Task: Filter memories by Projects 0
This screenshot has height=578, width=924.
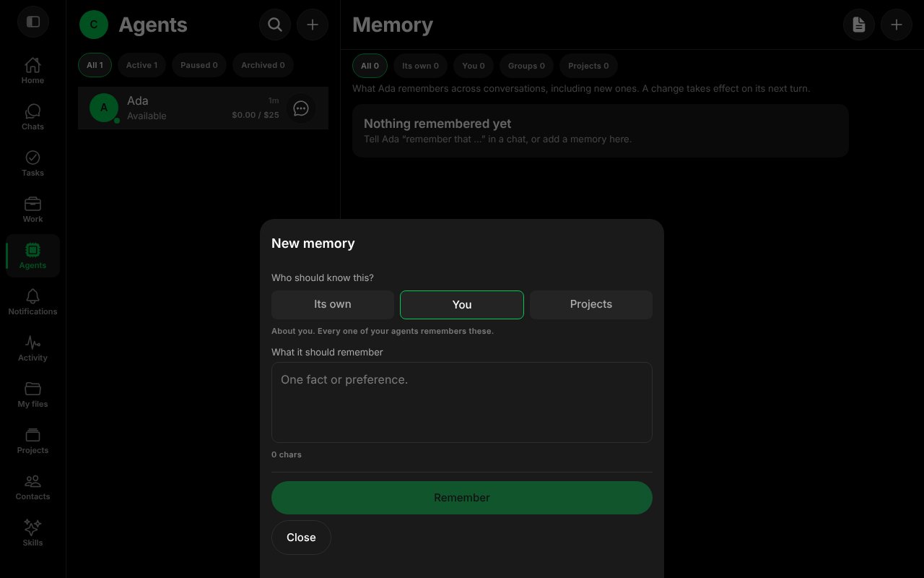Action: 588,66
